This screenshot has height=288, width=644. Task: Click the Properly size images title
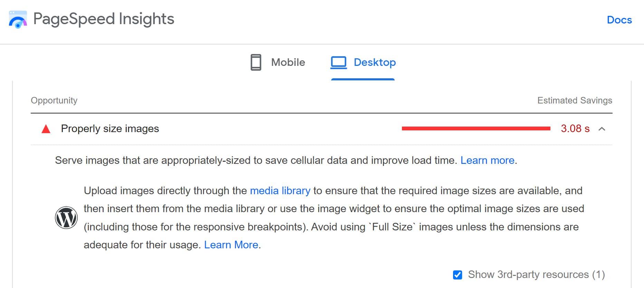[110, 129]
